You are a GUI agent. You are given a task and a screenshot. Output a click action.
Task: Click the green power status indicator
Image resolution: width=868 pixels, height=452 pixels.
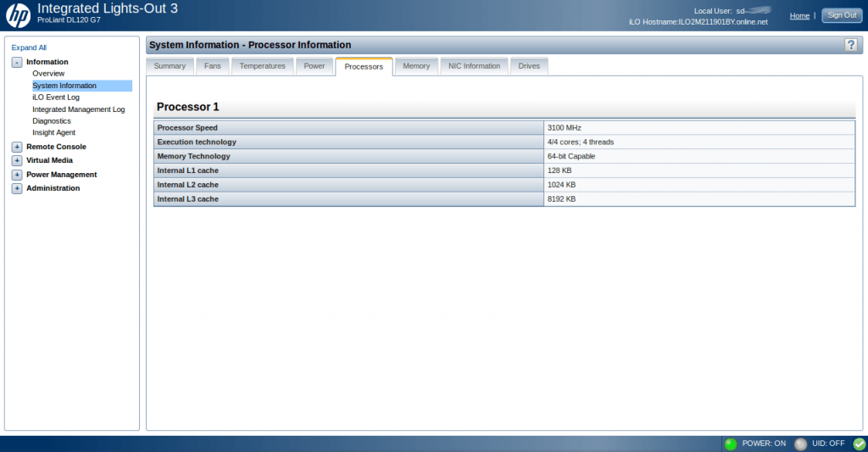pyautogui.click(x=730, y=444)
